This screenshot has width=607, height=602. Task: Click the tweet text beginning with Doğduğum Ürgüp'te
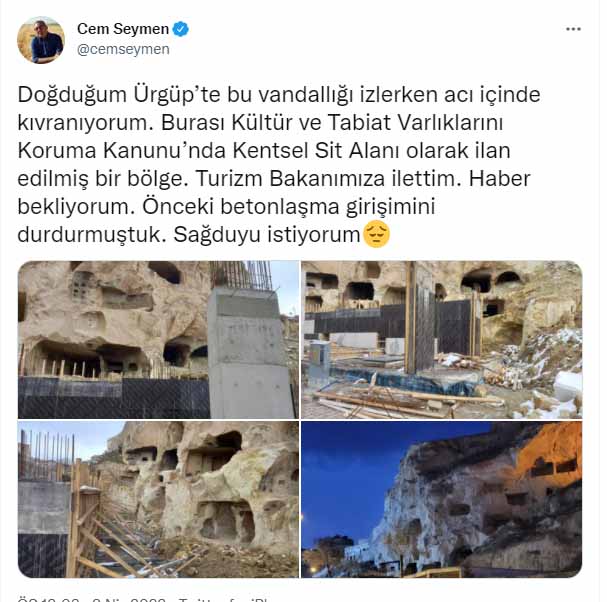(x=279, y=165)
